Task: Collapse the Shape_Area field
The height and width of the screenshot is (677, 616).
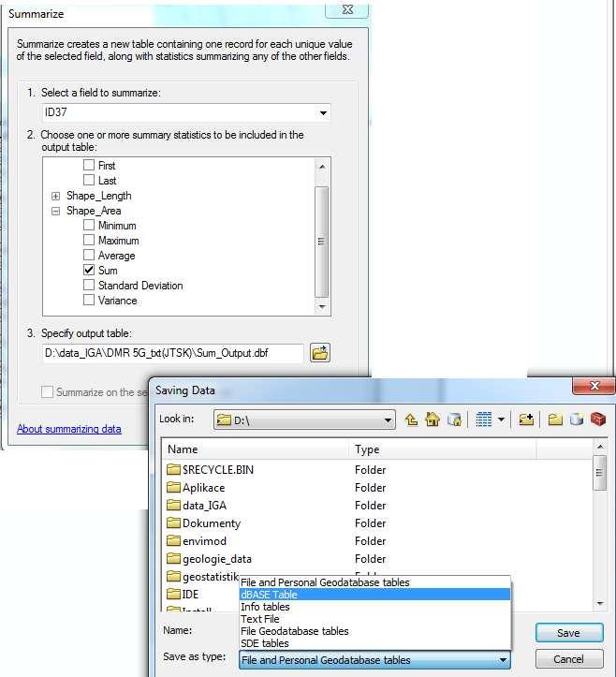Action: click(55, 211)
